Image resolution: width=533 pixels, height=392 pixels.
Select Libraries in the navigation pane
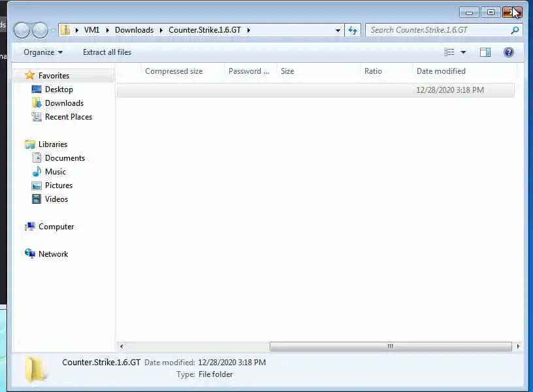pyautogui.click(x=53, y=144)
